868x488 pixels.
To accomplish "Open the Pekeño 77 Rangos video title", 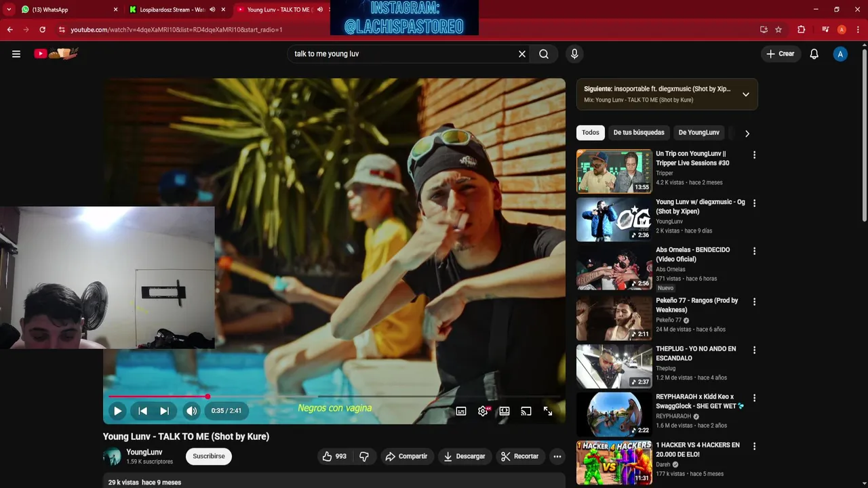I will pyautogui.click(x=696, y=305).
